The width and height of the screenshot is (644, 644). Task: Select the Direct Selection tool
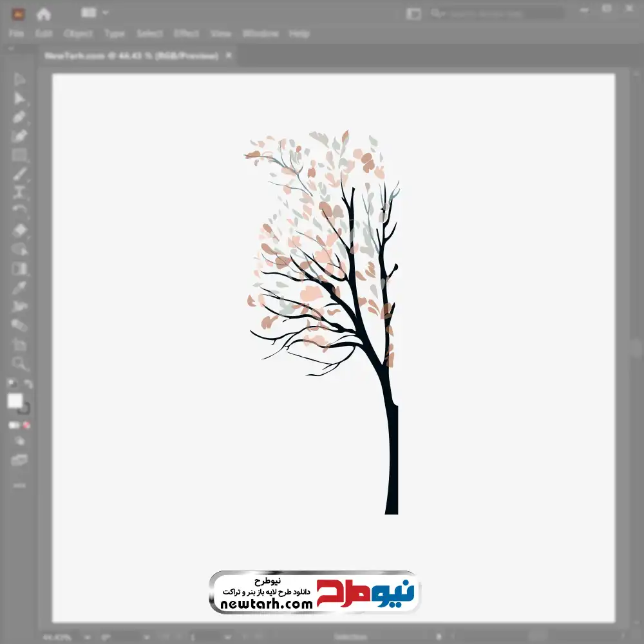(x=19, y=99)
